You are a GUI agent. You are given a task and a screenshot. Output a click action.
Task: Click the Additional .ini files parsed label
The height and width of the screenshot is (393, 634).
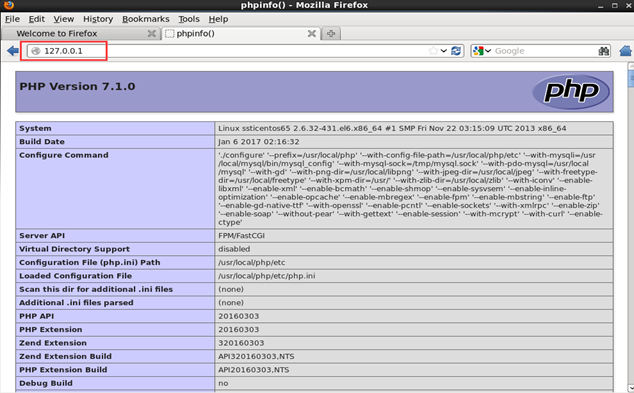pos(76,302)
